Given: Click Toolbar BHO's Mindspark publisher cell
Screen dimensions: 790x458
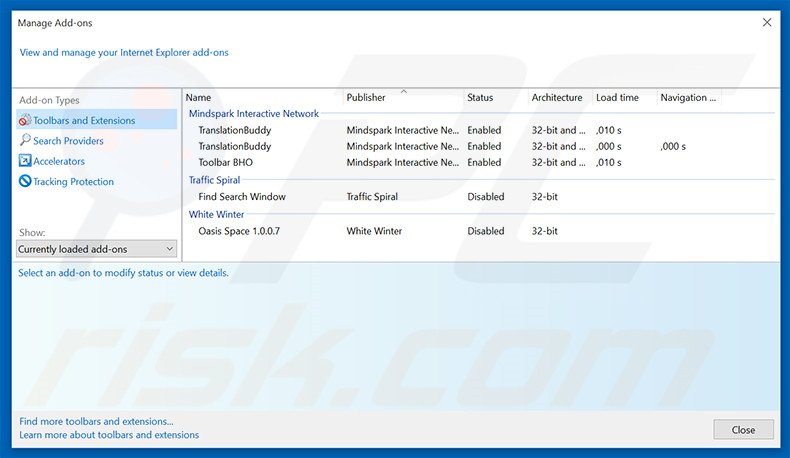Looking at the screenshot, I should 403,162.
